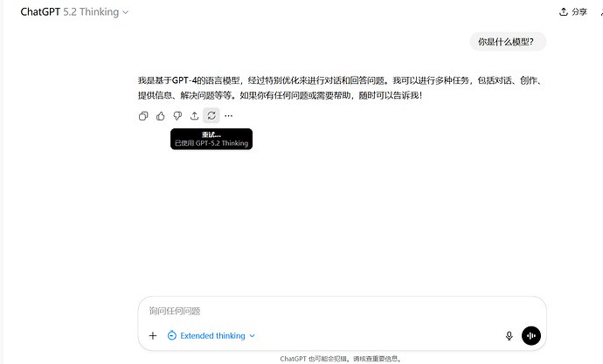Viewport: 603px width, 364px height.
Task: Share this response via upload icon
Action: pos(194,116)
